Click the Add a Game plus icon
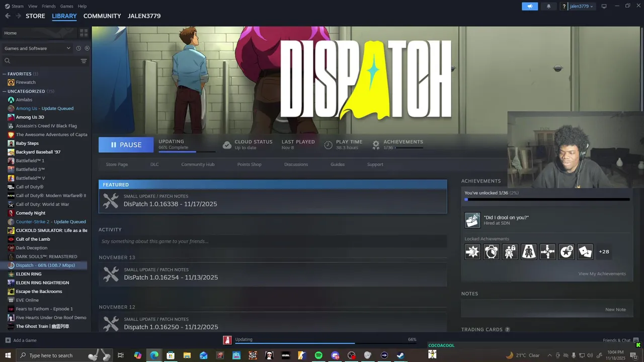The image size is (644, 362). tap(7, 340)
